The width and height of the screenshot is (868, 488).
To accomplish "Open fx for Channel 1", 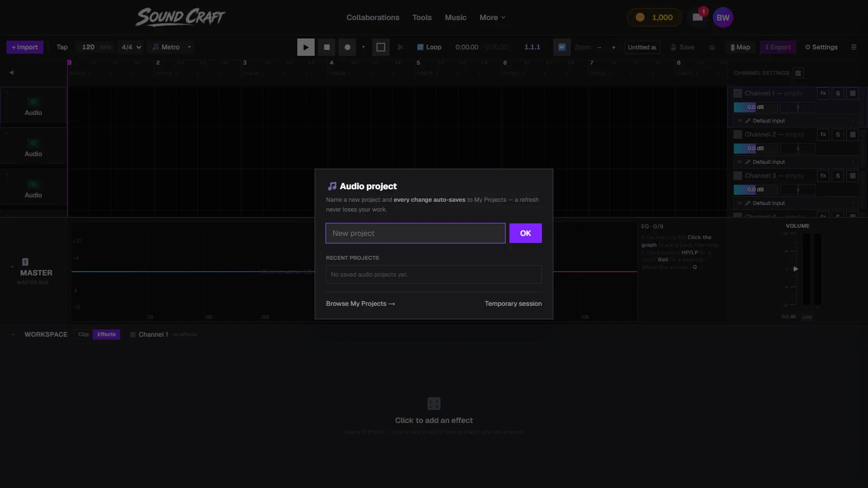I will [x=823, y=93].
